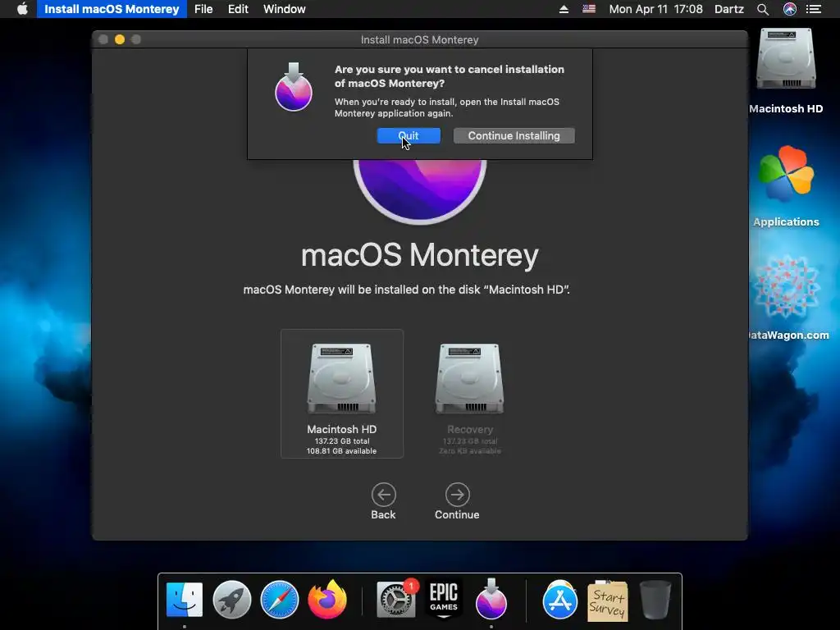Open Start Survey note in the Dock

coord(608,600)
